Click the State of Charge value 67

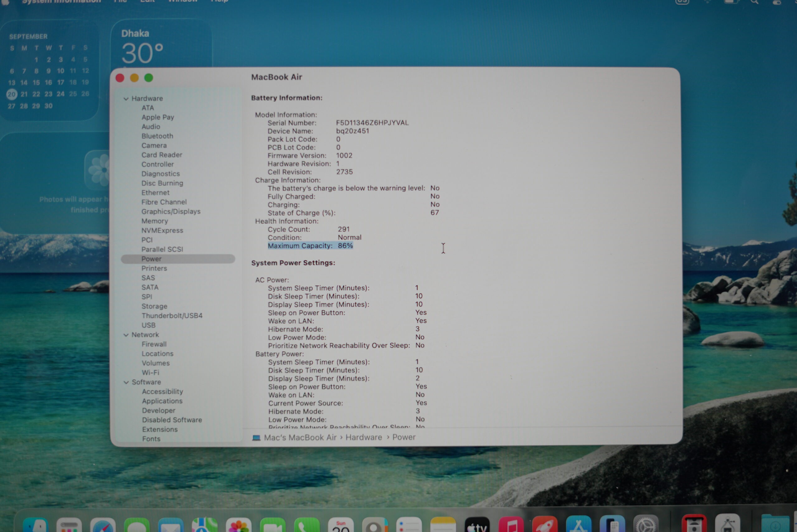pos(435,213)
